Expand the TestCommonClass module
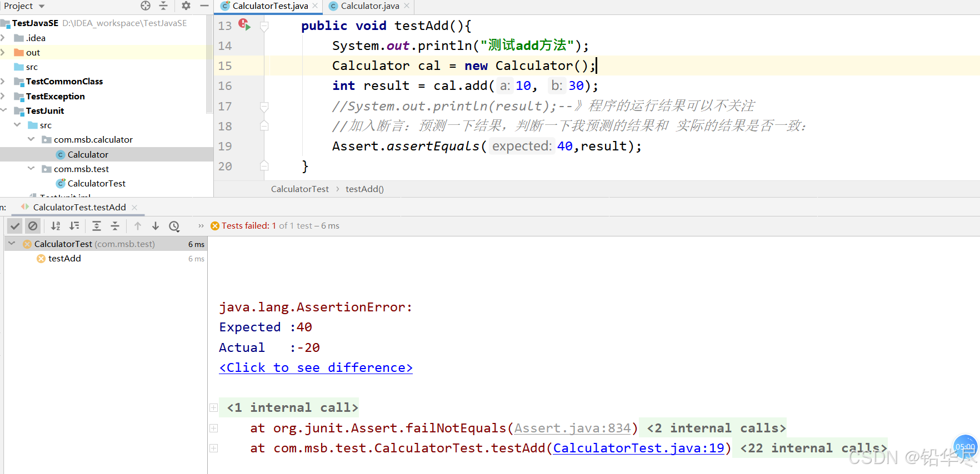The width and height of the screenshot is (980, 474). tap(3, 82)
